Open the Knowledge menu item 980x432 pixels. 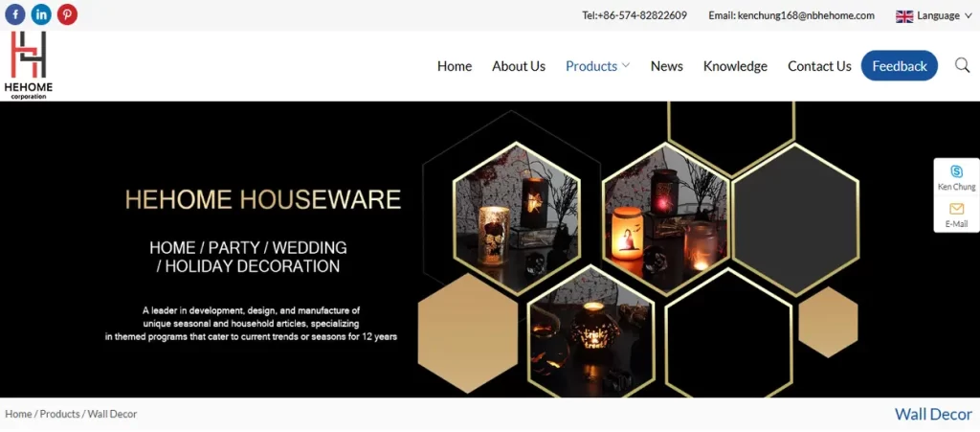point(735,66)
